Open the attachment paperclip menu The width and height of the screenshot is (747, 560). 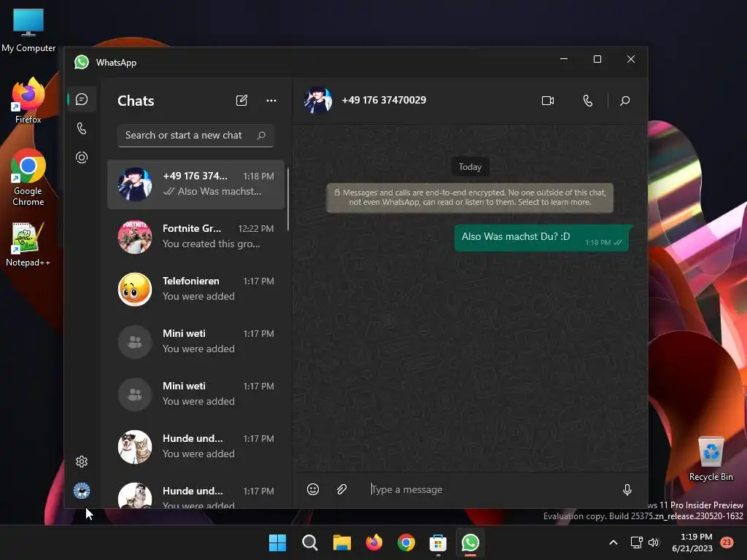pos(341,489)
